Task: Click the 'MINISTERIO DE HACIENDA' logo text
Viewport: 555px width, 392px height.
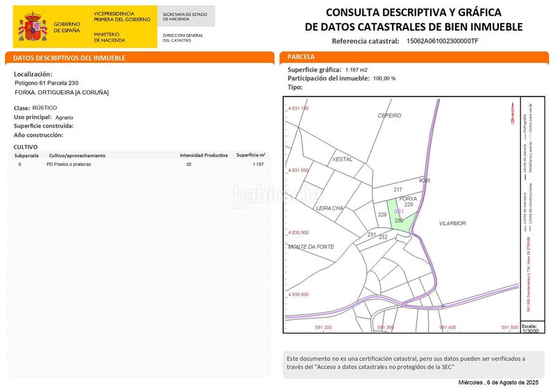Action: click(110, 37)
